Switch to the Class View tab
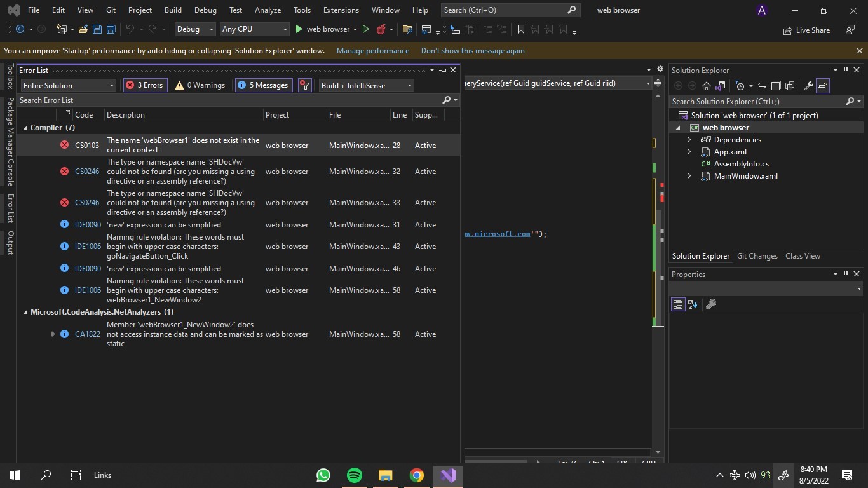 pos(803,256)
